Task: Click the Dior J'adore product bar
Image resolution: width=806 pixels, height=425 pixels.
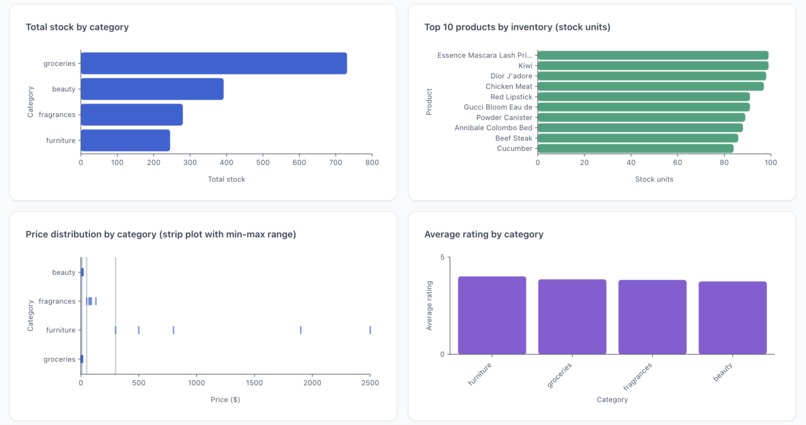Action: point(652,76)
